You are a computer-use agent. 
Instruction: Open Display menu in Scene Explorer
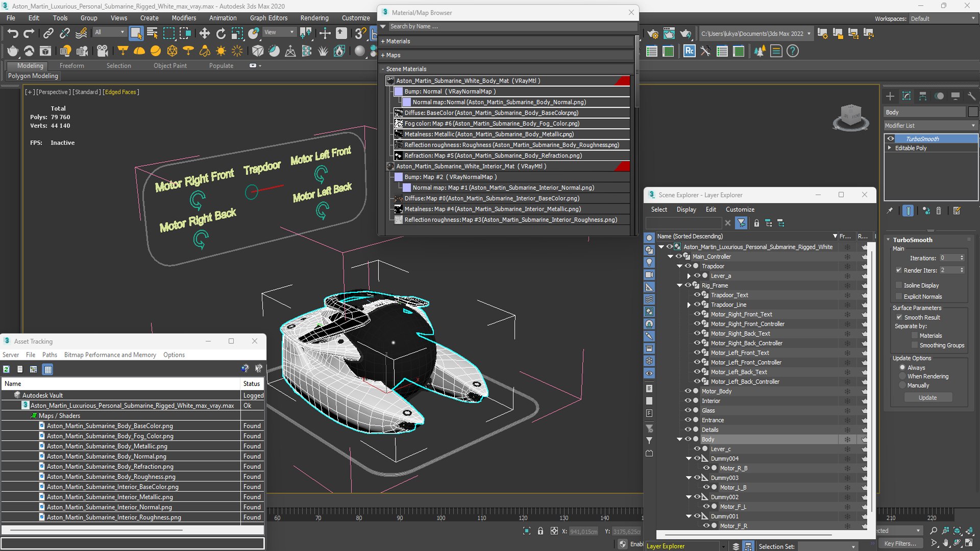pos(686,210)
